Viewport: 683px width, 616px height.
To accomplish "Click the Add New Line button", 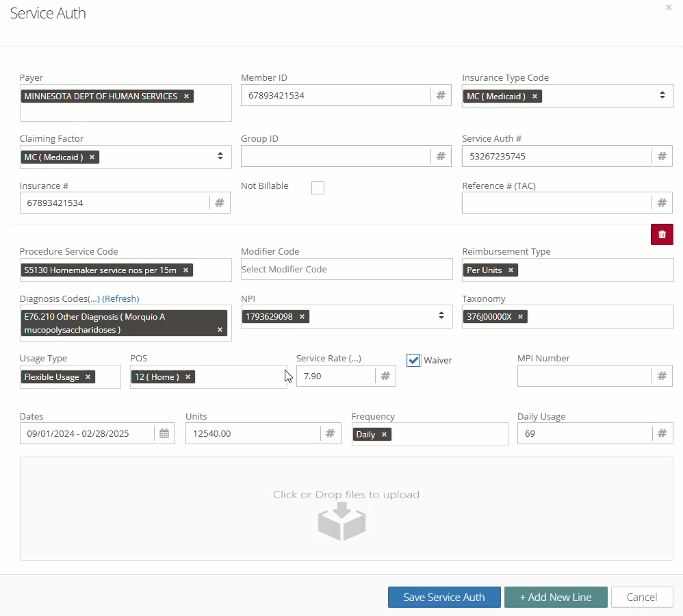I will pos(556,597).
